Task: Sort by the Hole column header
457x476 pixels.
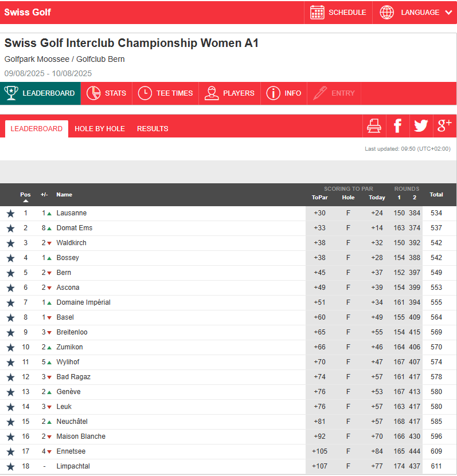Action: click(x=348, y=197)
